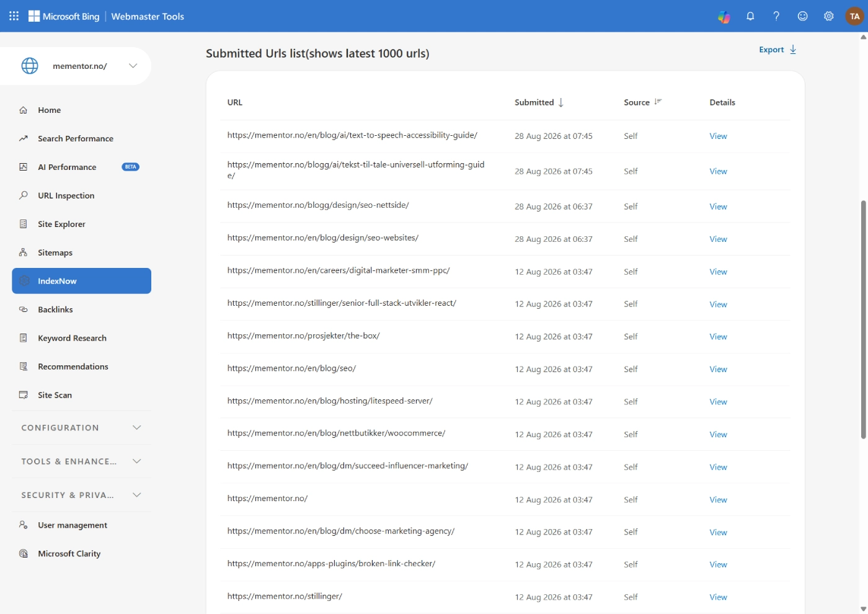View details for prosjekter/the-box URL
The image size is (868, 614).
pos(718,337)
